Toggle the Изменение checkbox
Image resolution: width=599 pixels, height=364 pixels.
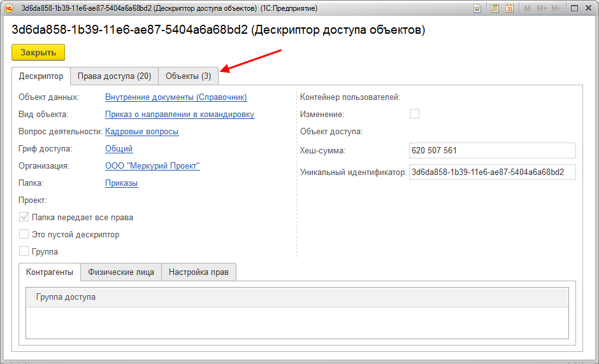pyautogui.click(x=415, y=114)
